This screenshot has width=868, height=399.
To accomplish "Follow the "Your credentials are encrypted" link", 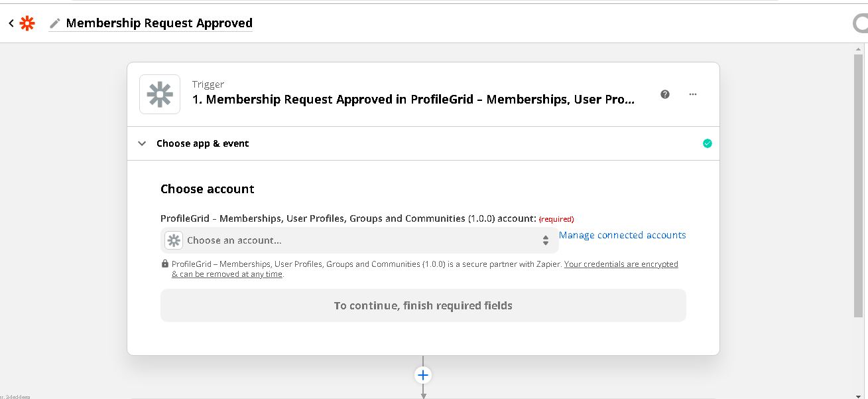I will [621, 264].
